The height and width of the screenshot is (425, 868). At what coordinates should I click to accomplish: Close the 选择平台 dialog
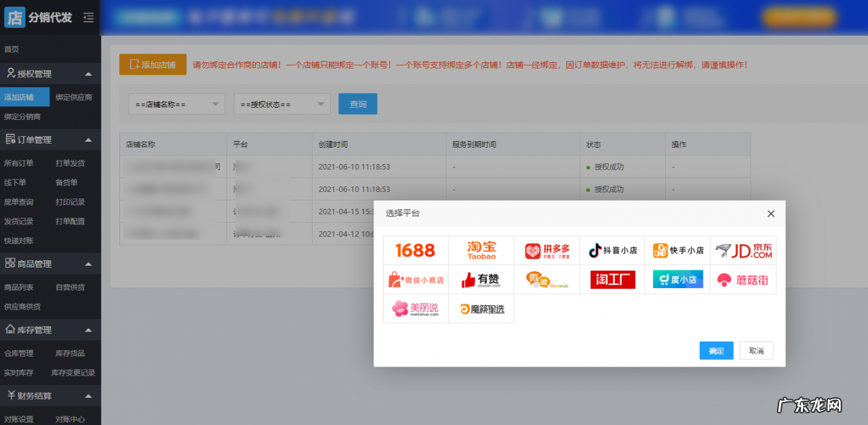pyautogui.click(x=771, y=213)
